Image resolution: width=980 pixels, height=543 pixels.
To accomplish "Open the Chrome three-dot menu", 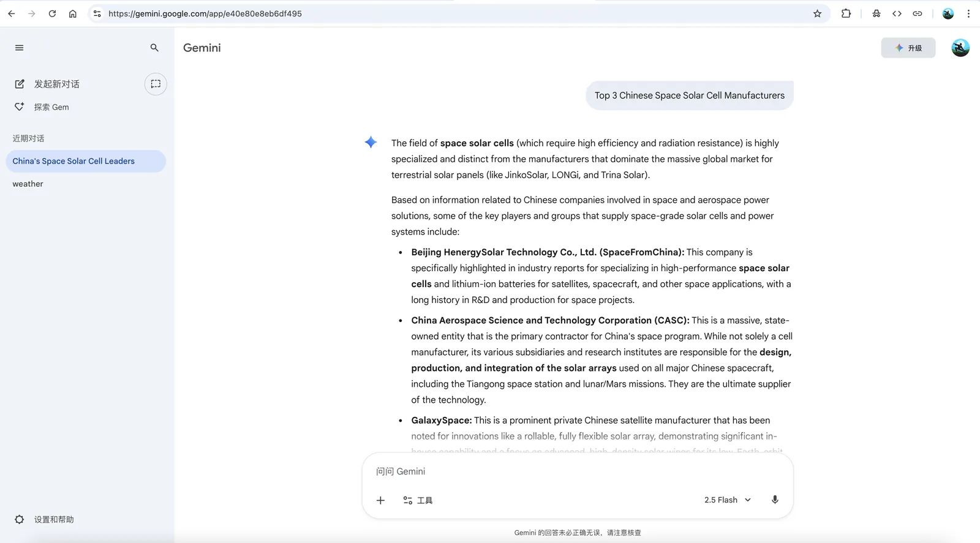I will (968, 13).
